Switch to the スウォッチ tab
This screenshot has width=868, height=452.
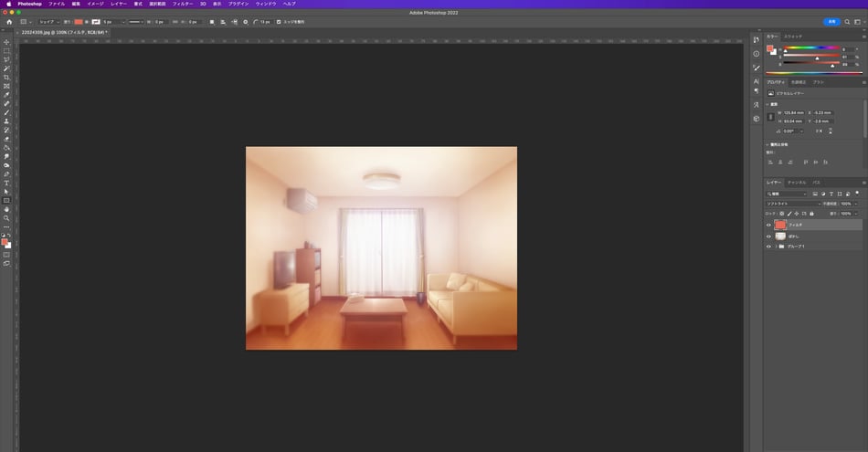tap(793, 37)
